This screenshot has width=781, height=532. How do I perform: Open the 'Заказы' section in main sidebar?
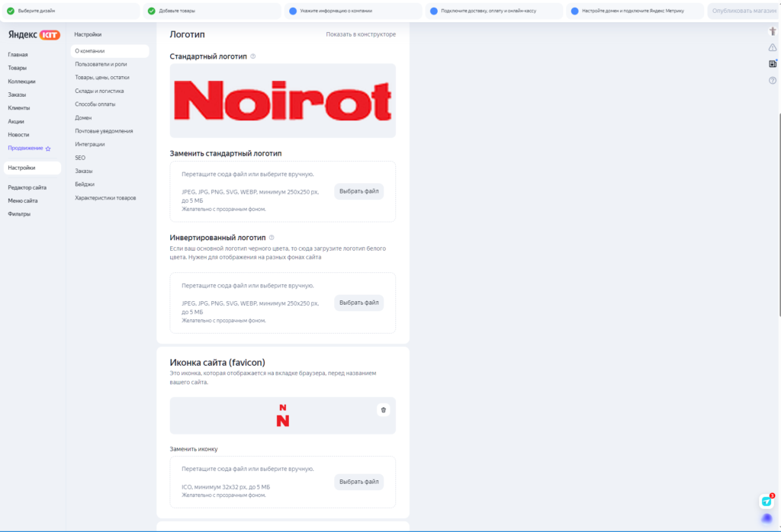pyautogui.click(x=17, y=95)
